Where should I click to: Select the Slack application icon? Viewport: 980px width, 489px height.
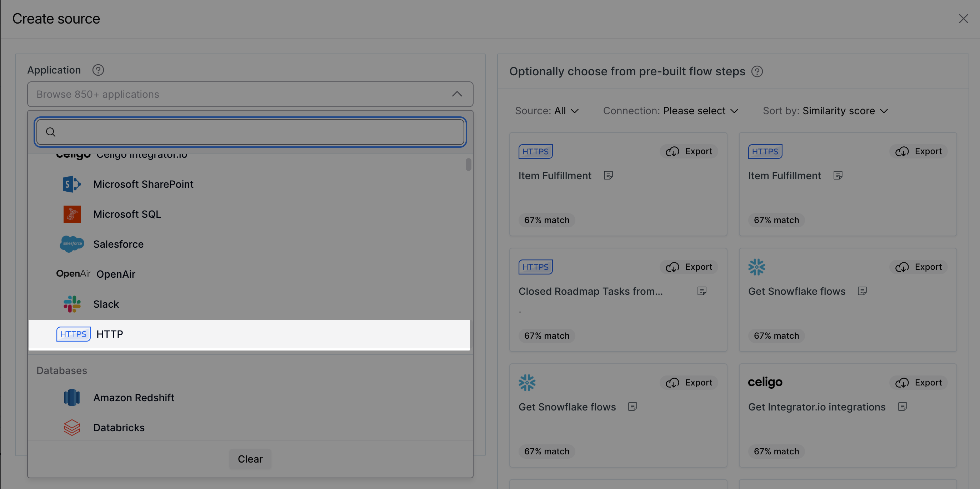coord(72,304)
